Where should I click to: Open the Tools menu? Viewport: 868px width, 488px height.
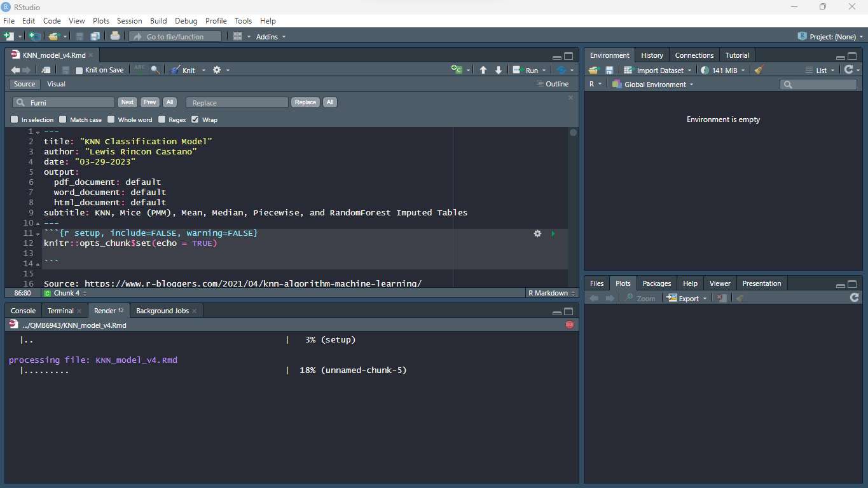click(244, 21)
